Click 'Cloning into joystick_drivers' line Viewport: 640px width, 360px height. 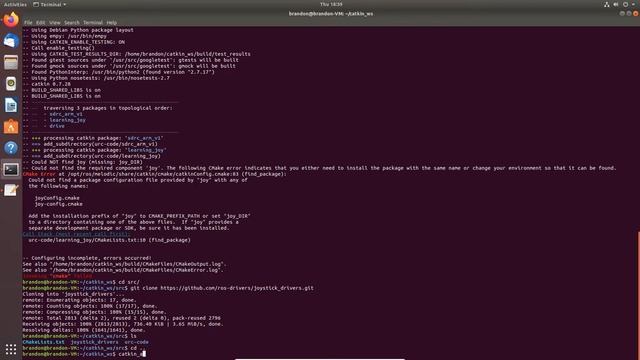74,294
